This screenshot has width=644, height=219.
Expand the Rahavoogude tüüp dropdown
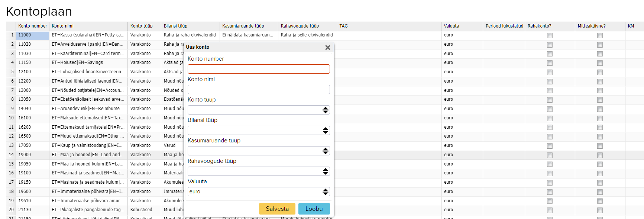(x=259, y=171)
